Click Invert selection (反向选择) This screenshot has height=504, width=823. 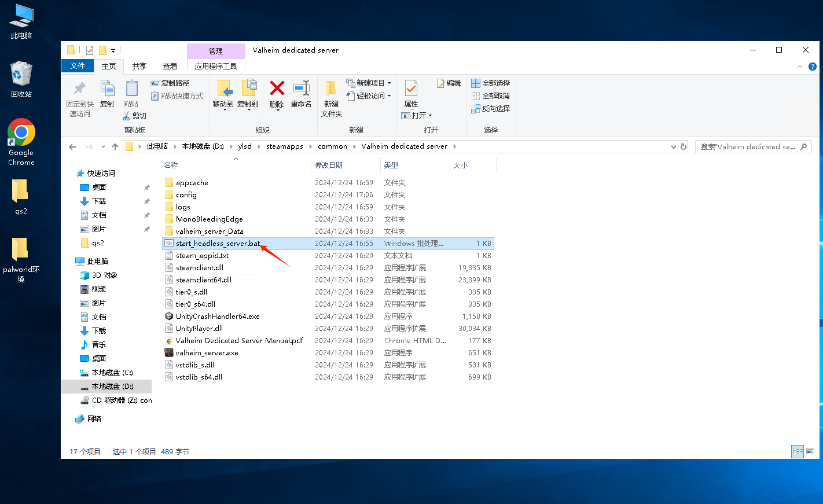[x=491, y=109]
